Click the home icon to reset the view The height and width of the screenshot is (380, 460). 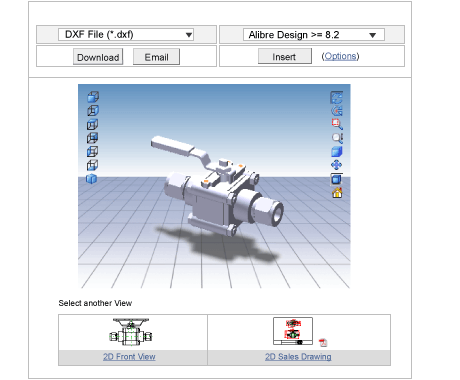point(337,193)
